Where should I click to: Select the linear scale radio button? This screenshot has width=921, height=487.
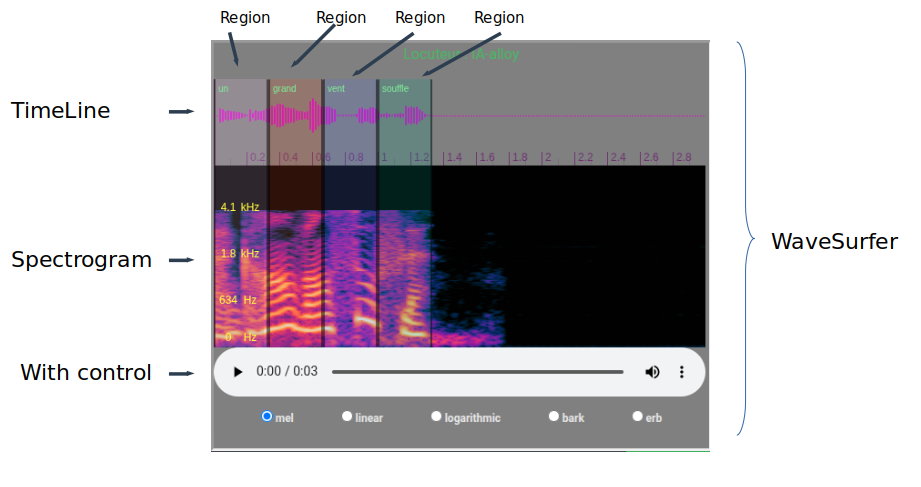347,416
